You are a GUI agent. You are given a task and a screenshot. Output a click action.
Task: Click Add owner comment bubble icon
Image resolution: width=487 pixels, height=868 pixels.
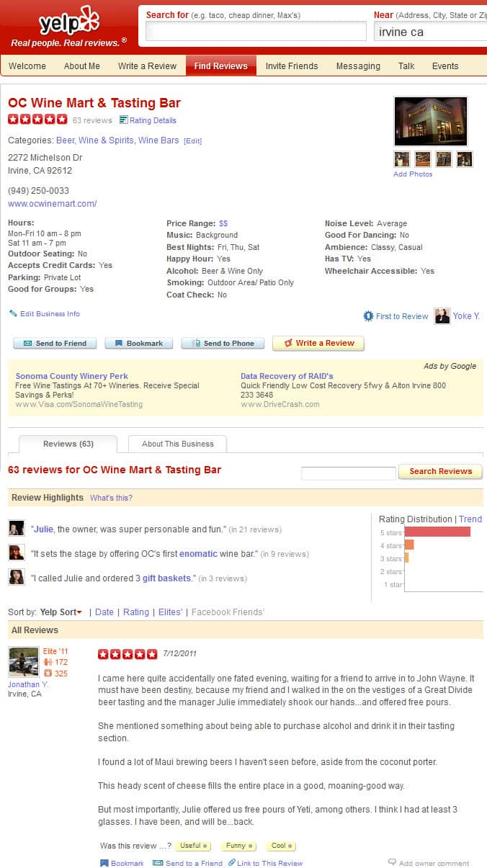393,862
